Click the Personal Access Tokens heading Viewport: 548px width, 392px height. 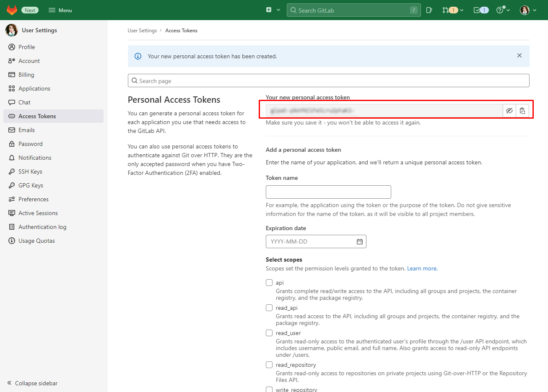(174, 100)
